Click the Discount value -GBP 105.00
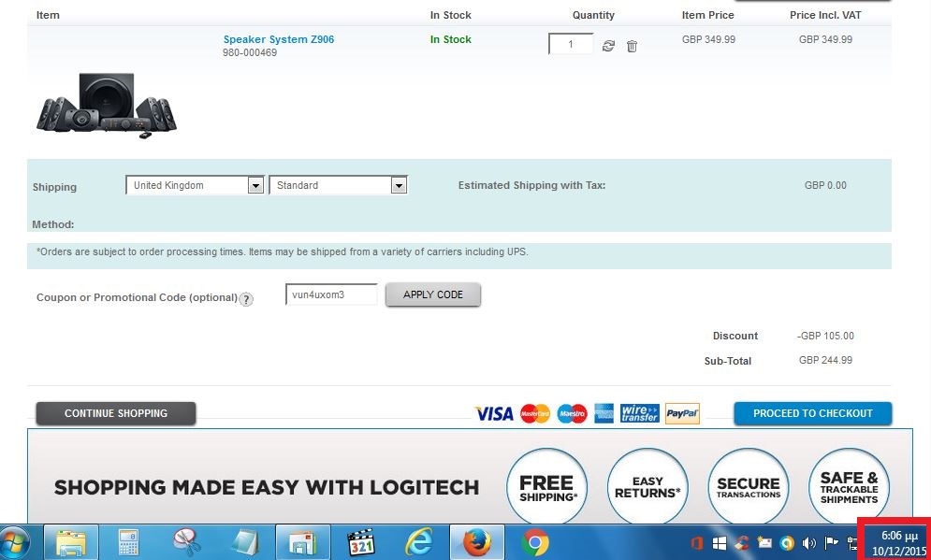 pos(825,336)
